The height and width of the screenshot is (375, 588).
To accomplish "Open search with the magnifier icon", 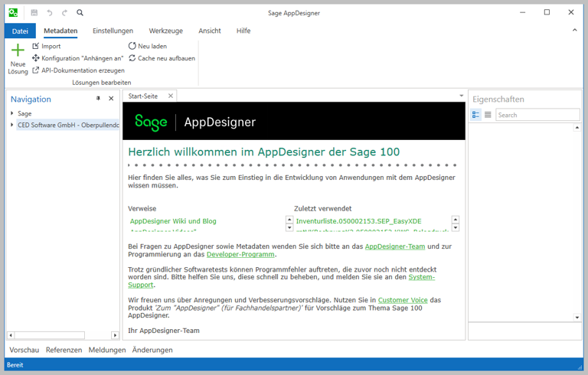I will tap(80, 13).
